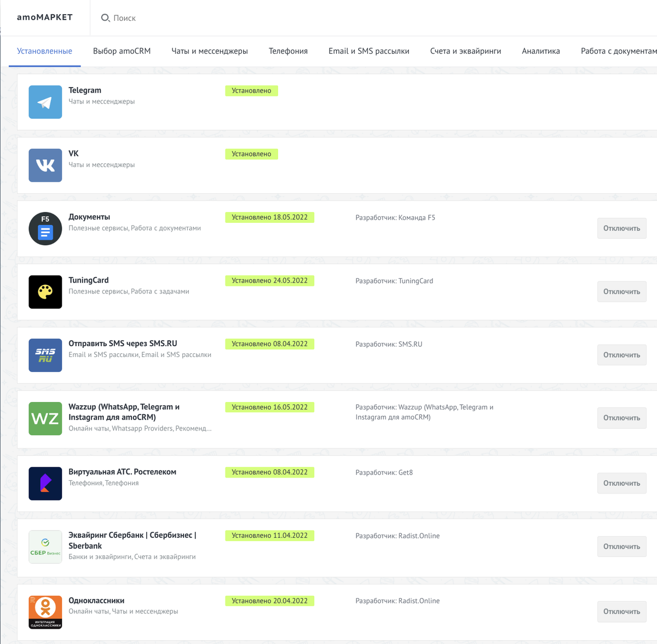The height and width of the screenshot is (644, 657).
Task: Click the Установлено 24.05.2022 badge
Action: [270, 280]
